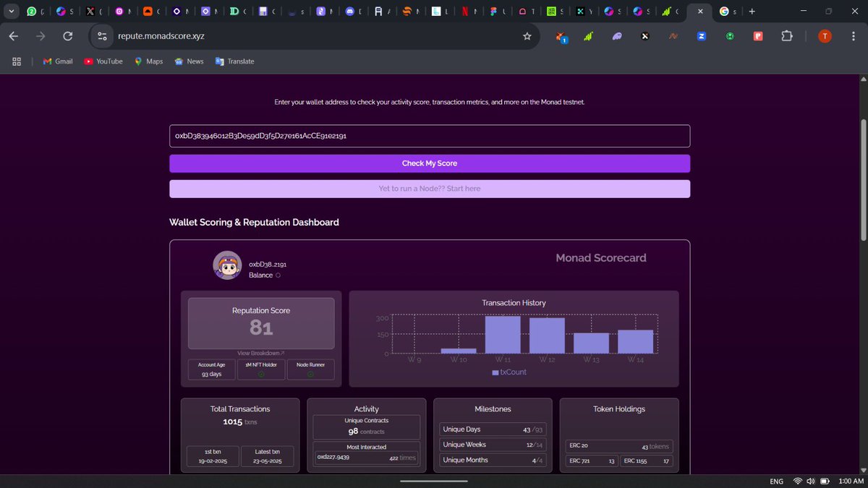Switch to the Figma tab
Viewport: 868px width, 488px height.
coord(494,12)
